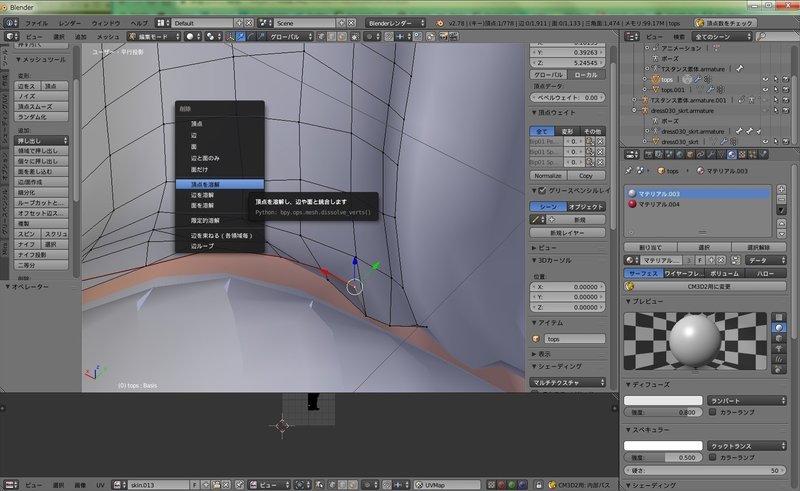Open the レンダー menu

coord(70,23)
